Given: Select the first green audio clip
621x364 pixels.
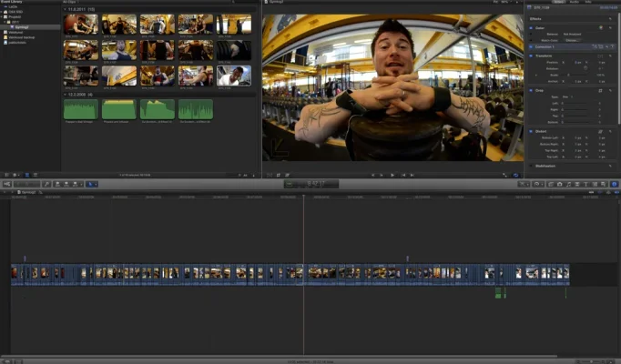Looking at the screenshot, I should pos(80,109).
